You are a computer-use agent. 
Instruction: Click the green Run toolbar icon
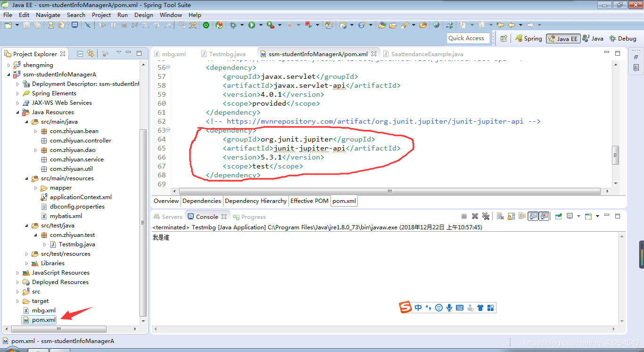(252, 25)
